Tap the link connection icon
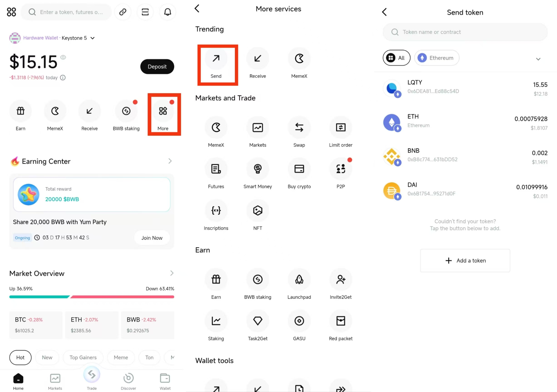The image size is (557, 392). click(x=123, y=12)
